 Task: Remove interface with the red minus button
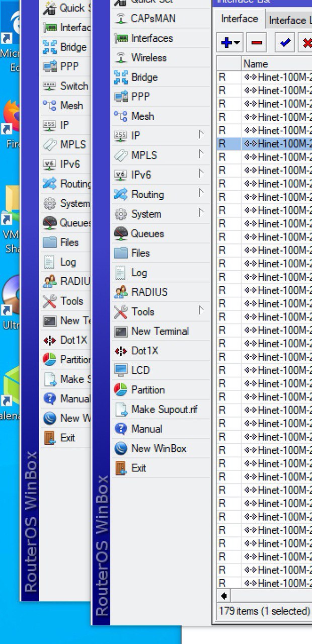pos(257,43)
